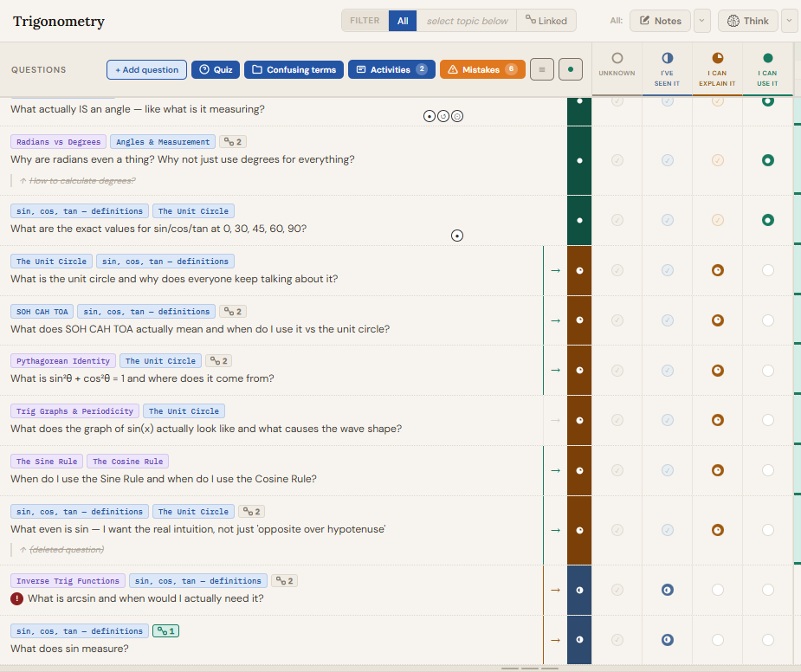Mark unit circle question as 'I can use it'
This screenshot has height=672, width=801.
[767, 270]
